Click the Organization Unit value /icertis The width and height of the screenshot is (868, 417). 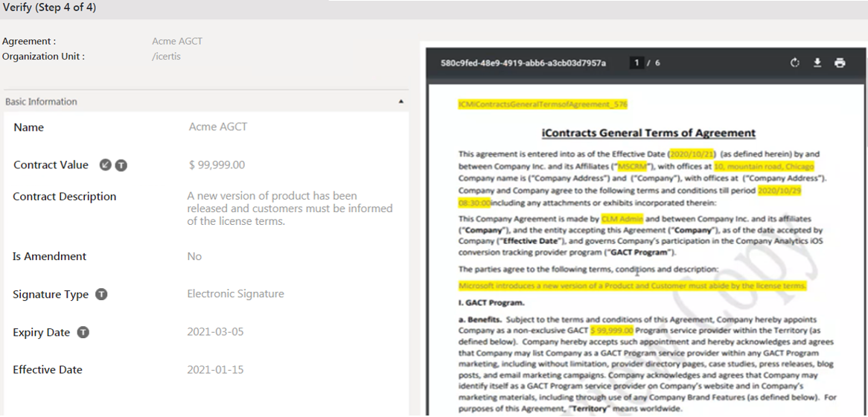click(166, 57)
